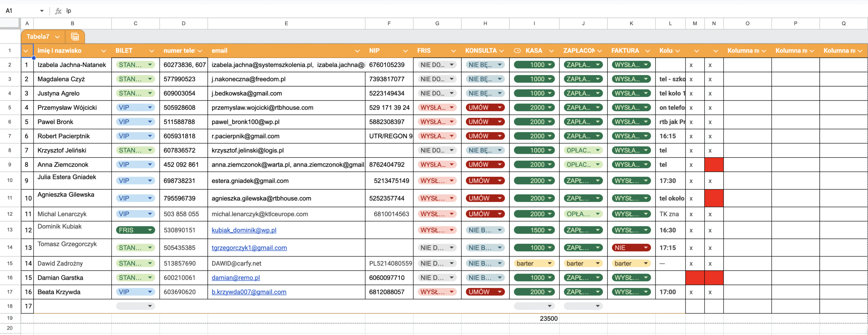Open kubiak_dominik@wp.pl email link
This screenshot has height=335, width=868.
(244, 230)
